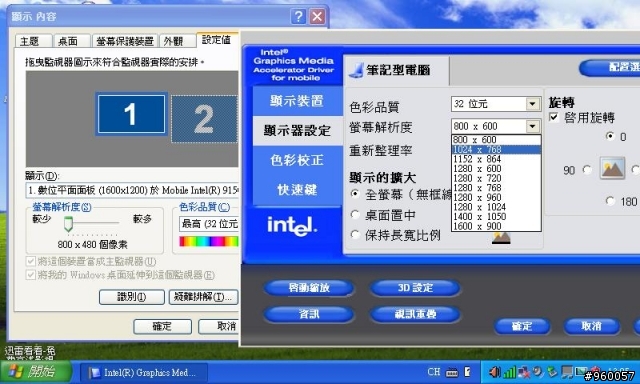Click the screen resolution slider handle
Screen dimensions: 640x384
click(68, 224)
